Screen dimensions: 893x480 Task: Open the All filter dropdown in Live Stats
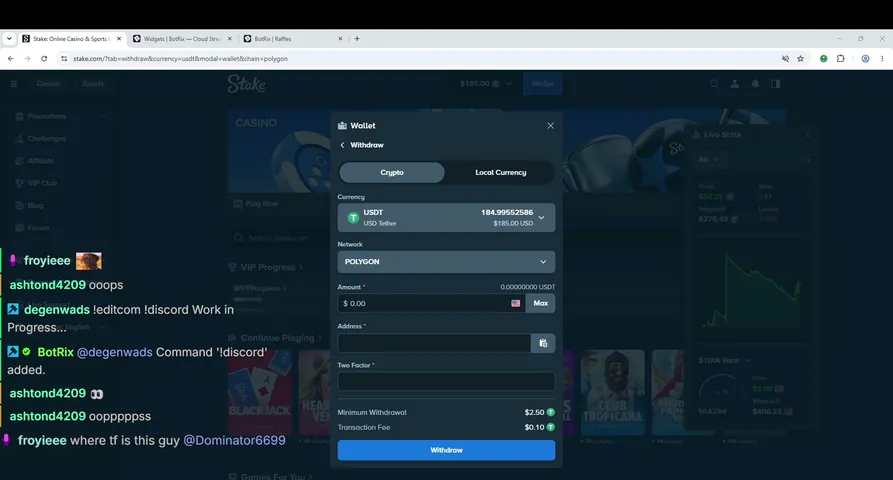coord(709,159)
